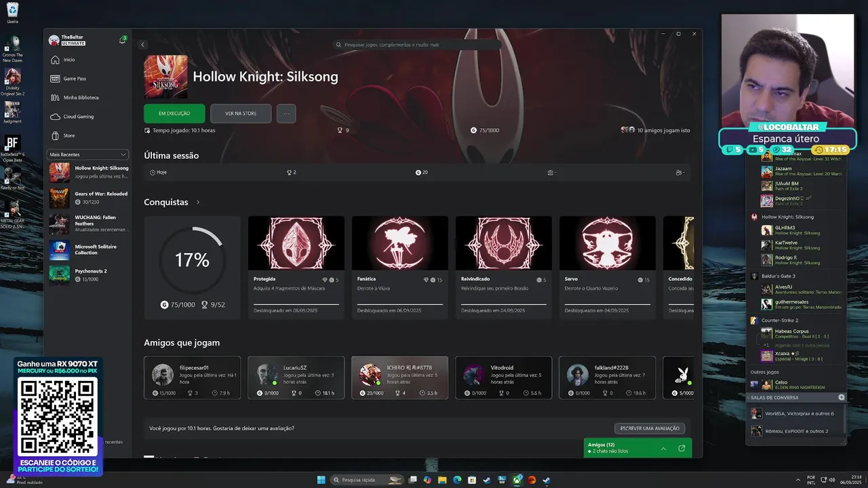Open the notifications bell icon
This screenshot has width=868, height=488.
coord(122,40)
